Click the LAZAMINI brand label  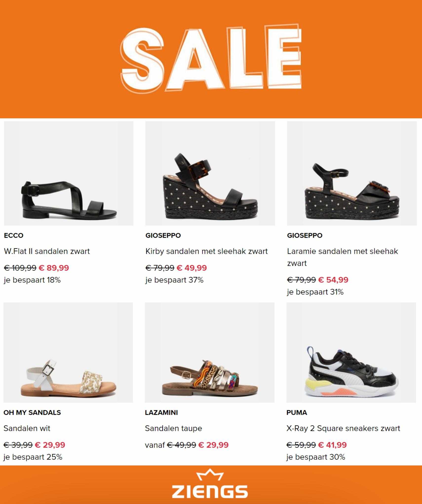pos(161,412)
